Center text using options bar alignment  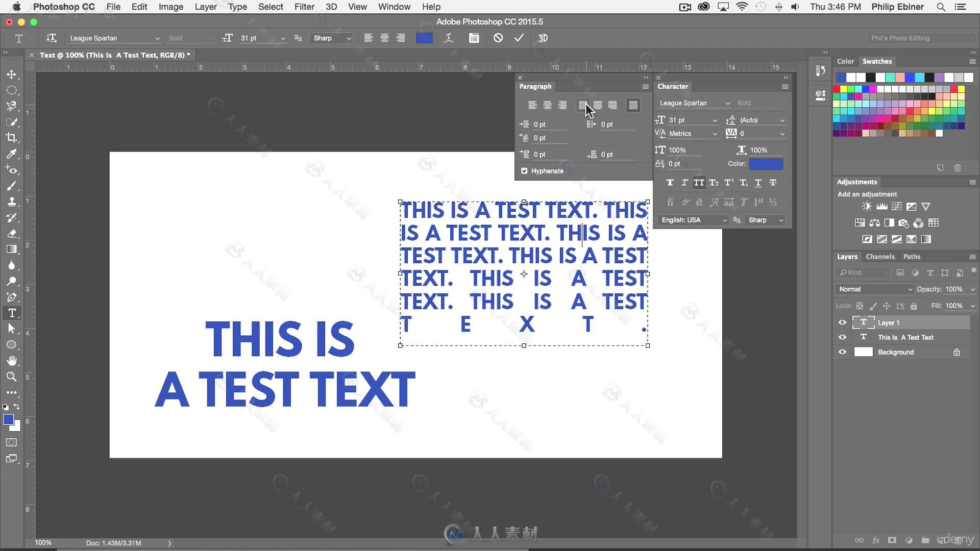[384, 38]
